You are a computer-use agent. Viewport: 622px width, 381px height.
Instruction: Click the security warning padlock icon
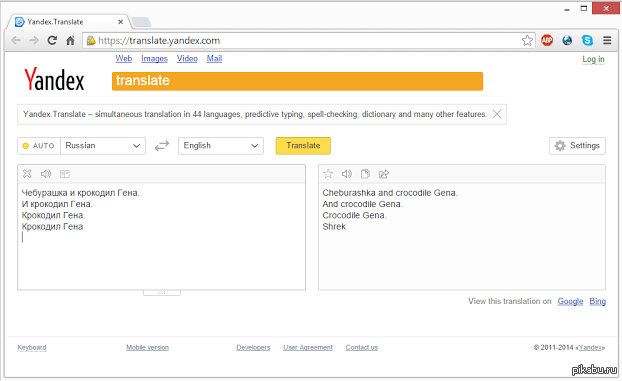pyautogui.click(x=91, y=40)
